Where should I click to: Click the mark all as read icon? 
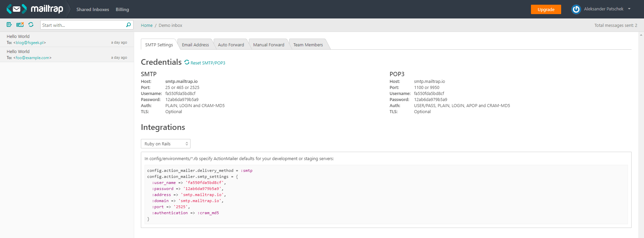[x=9, y=25]
